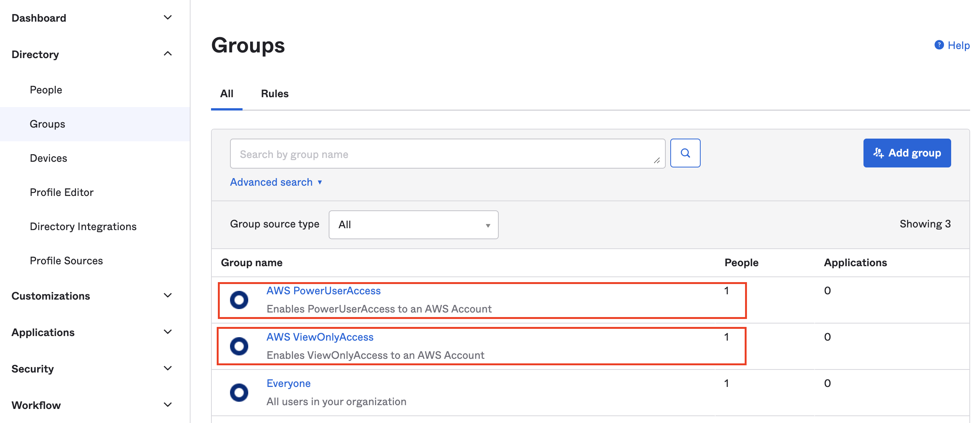This screenshot has width=980, height=423.
Task: Click the Applications column header
Action: tap(855, 263)
